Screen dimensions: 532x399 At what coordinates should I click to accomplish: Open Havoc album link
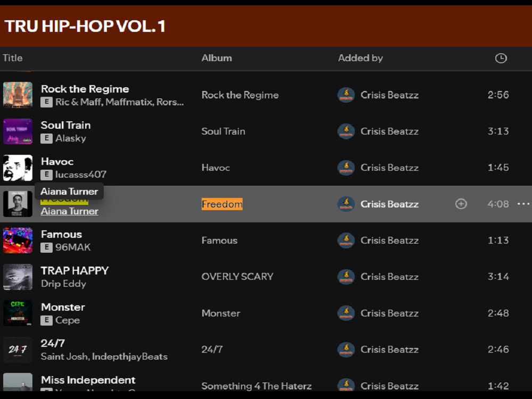pyautogui.click(x=215, y=168)
